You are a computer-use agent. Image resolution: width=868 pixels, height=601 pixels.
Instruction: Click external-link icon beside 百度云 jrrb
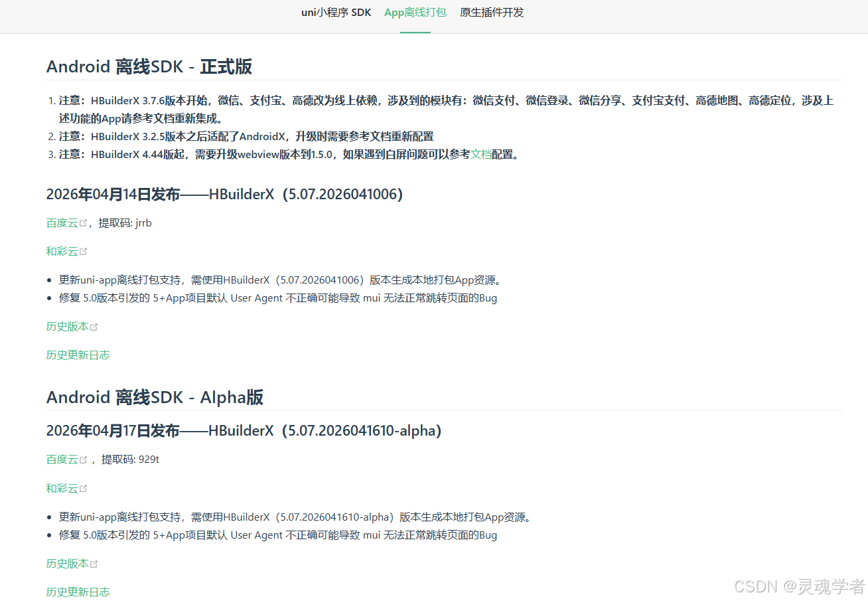(84, 223)
